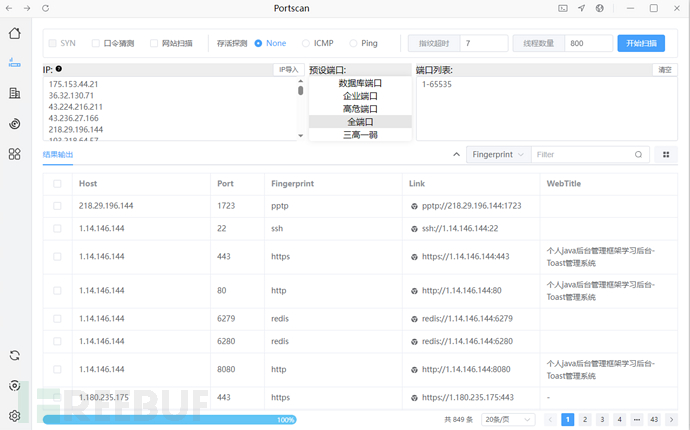This screenshot has width=690, height=430.
Task: Focus the 线程数量 value field
Action: (588, 43)
